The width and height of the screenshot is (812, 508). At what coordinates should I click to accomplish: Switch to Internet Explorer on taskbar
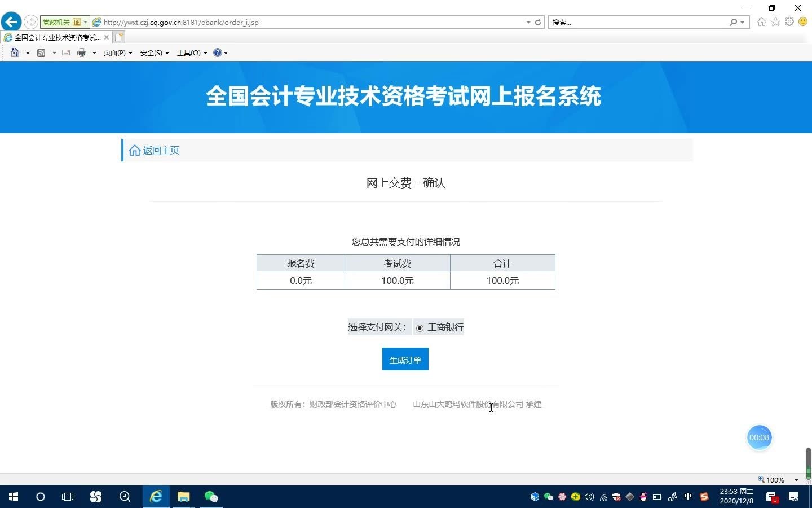pos(156,497)
